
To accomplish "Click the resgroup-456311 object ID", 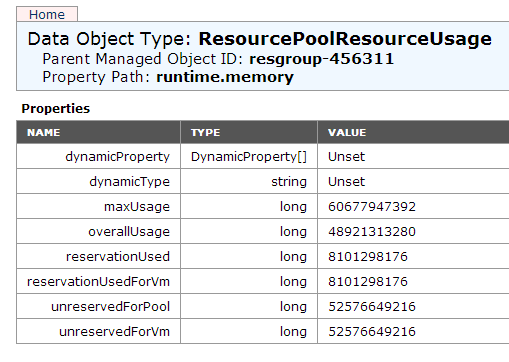I will pos(322,59).
